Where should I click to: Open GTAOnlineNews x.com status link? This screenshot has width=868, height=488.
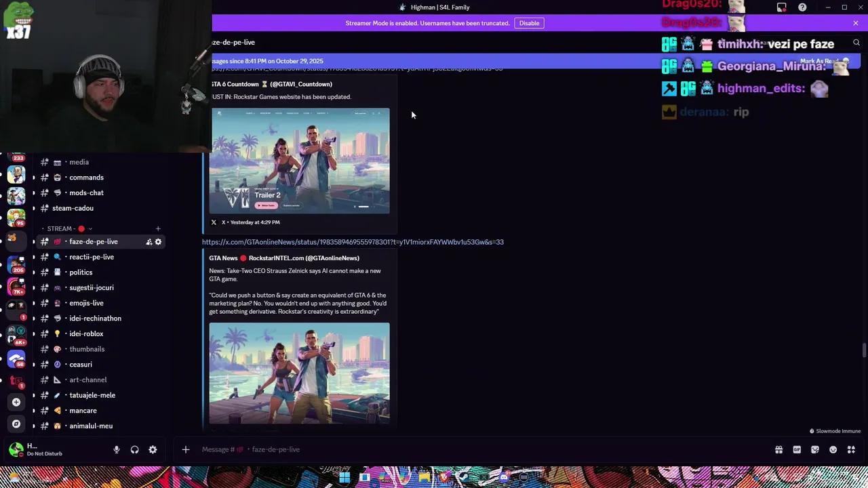pos(353,242)
